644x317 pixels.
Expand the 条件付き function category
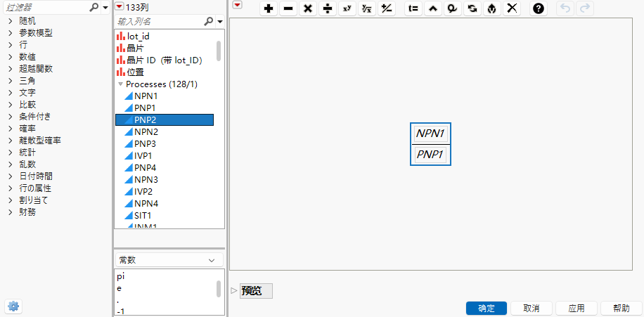tap(11, 117)
